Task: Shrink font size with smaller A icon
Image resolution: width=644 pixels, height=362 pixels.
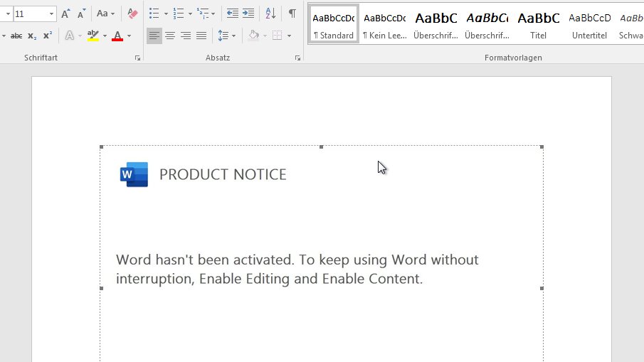Action: coord(81,14)
